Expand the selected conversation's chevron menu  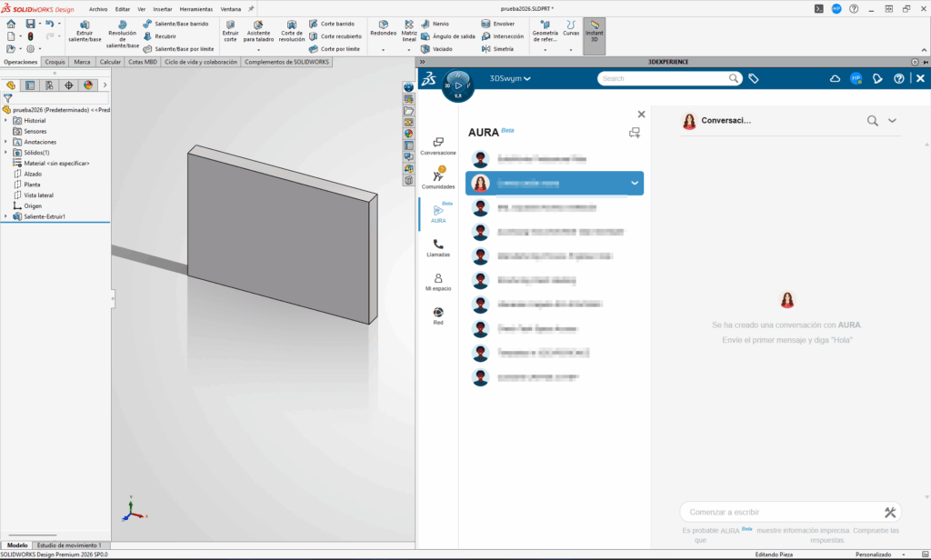tap(634, 183)
